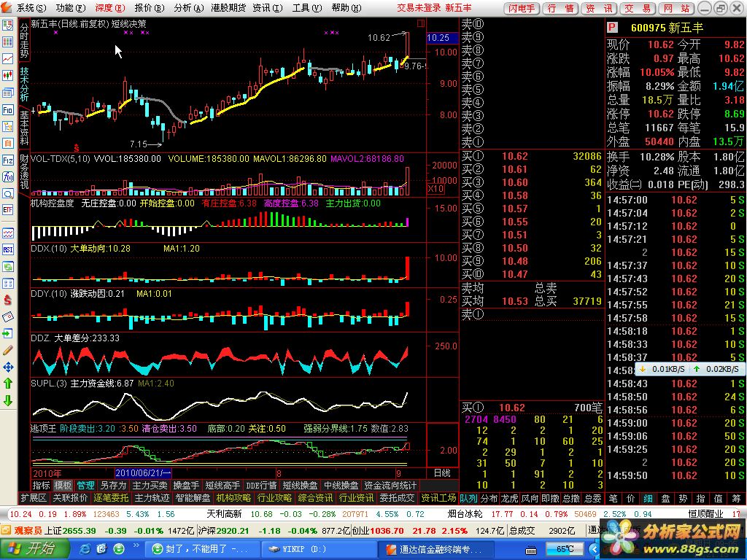Image resolution: width=747 pixels, height=560 pixels.
Task: Switch to 分时走势 vertical tab
Action: pyautogui.click(x=24, y=40)
